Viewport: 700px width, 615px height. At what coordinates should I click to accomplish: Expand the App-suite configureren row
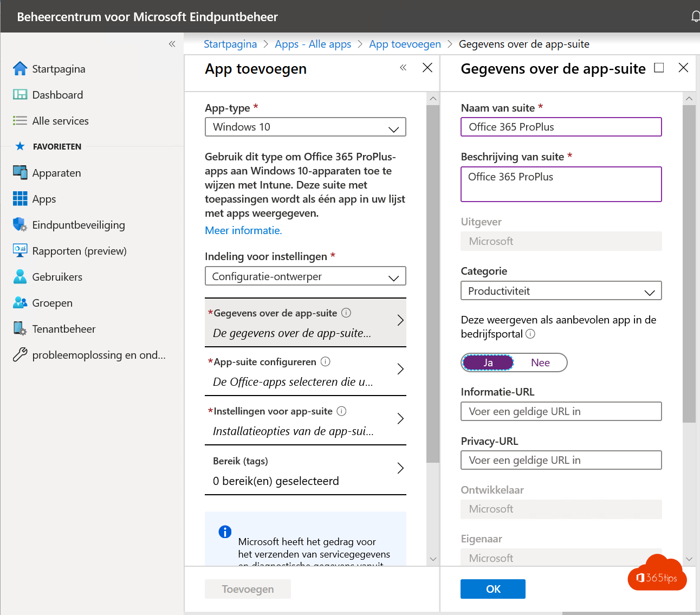click(x=306, y=371)
